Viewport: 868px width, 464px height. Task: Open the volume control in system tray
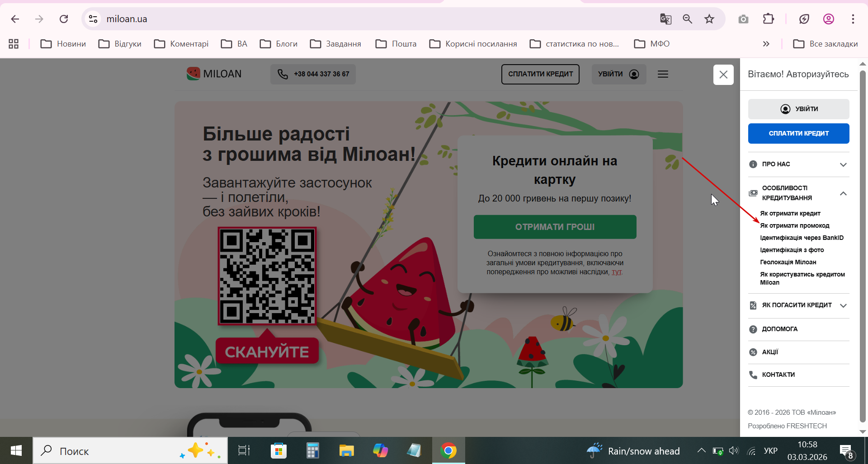(x=734, y=451)
